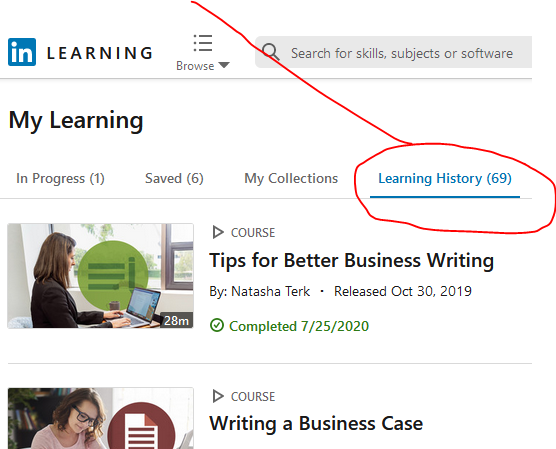Click the 'Completed 7/25/2020' status text
Viewport: 556px width, 449px height.
pyautogui.click(x=299, y=326)
